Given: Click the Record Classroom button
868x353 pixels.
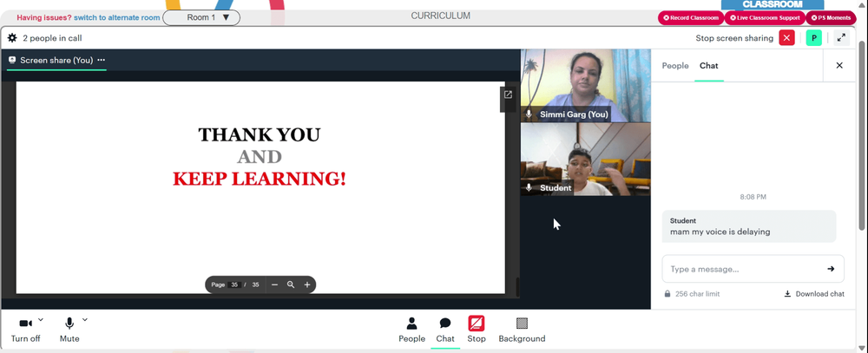Looking at the screenshot, I should [691, 17].
